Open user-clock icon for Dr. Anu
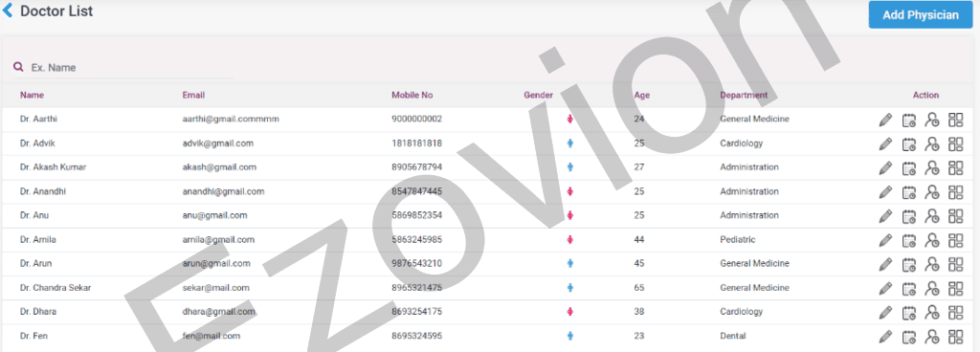This screenshot has height=352, width=980. (932, 216)
